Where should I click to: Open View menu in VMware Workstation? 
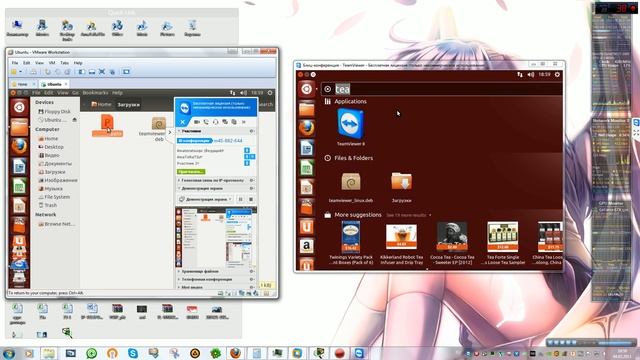click(x=39, y=63)
